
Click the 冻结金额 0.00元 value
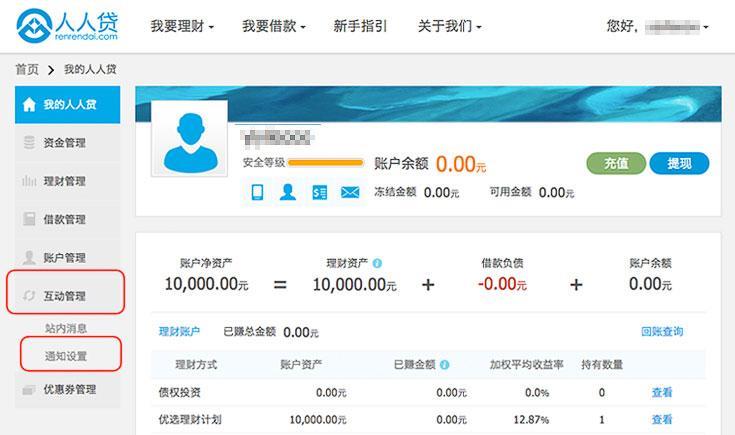coord(441,193)
